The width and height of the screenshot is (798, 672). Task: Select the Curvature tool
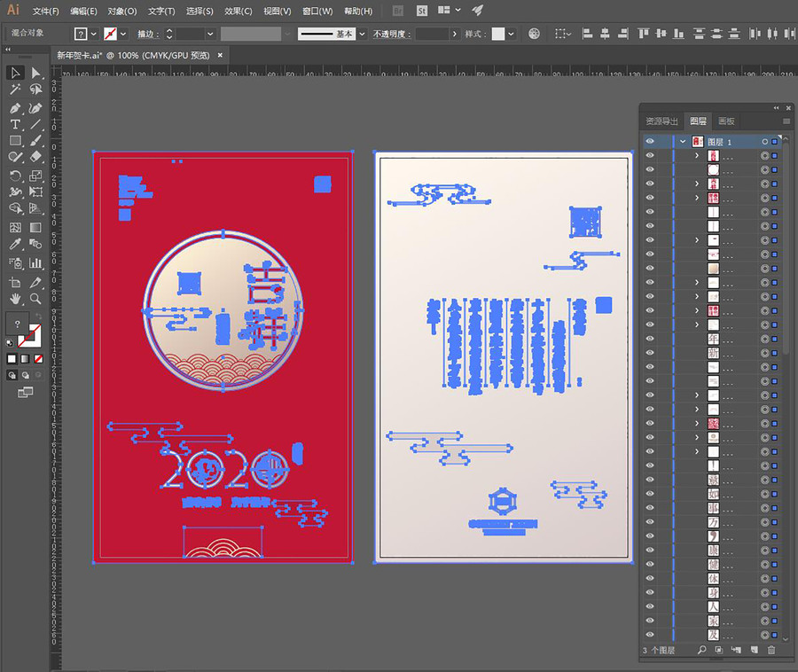coord(35,108)
